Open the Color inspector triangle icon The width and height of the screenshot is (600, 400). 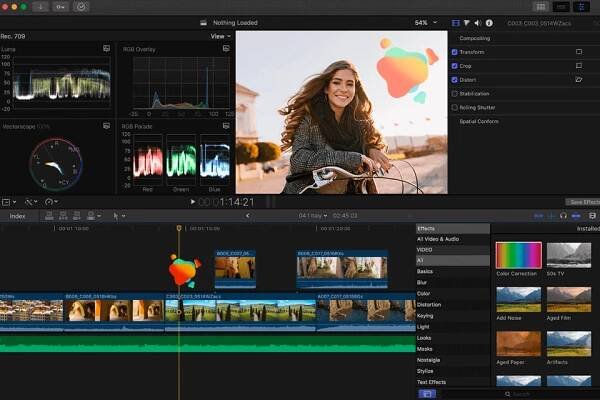(466, 23)
